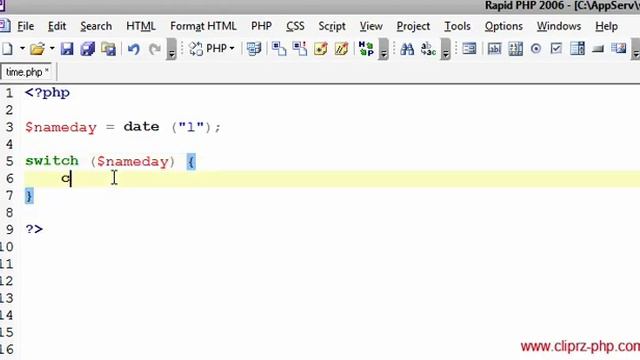Open the Options menu
640x360 pixels.
coord(504,26)
